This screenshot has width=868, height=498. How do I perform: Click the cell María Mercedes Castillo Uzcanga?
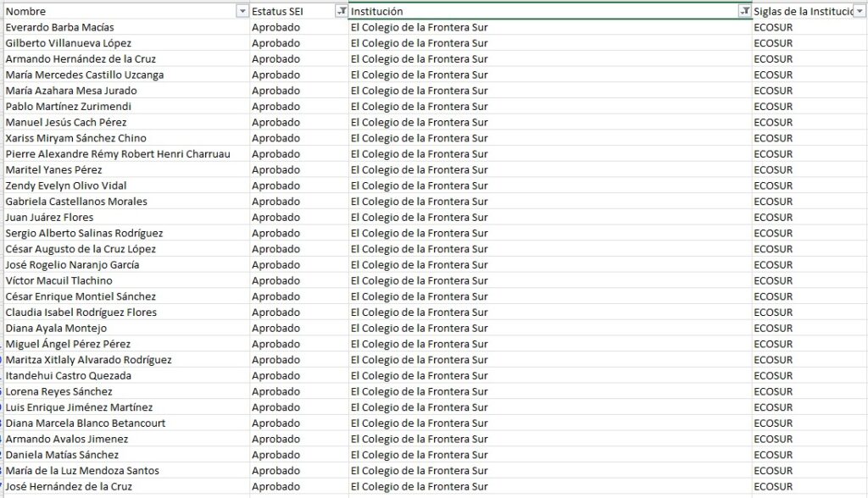click(x=85, y=75)
